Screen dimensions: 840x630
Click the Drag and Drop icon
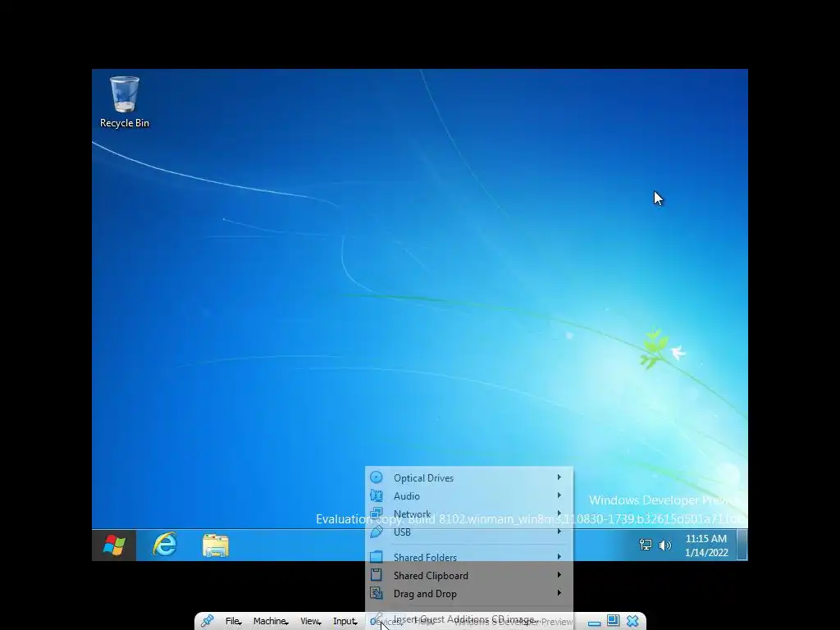[x=377, y=594]
